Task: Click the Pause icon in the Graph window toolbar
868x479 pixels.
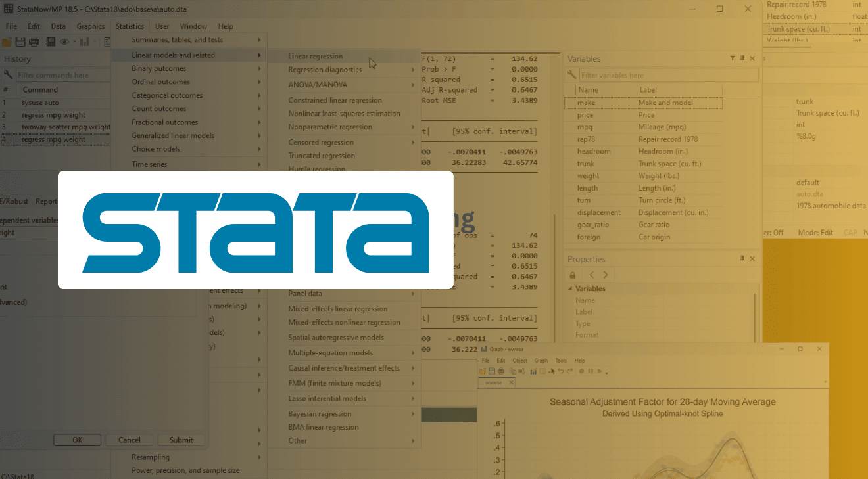Action: point(591,371)
